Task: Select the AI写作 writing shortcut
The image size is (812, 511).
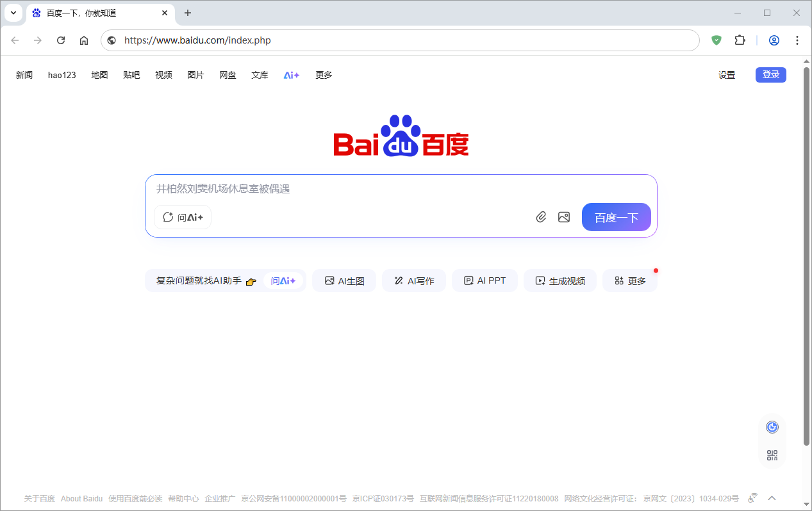Action: click(x=414, y=280)
